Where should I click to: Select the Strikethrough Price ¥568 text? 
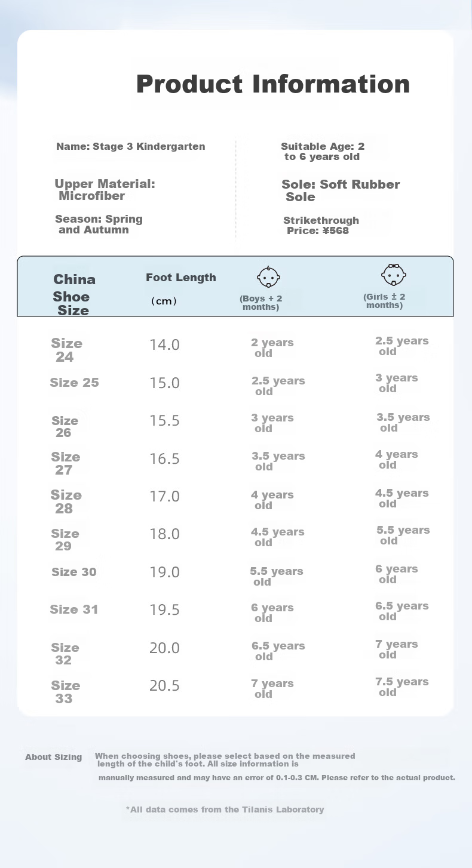pos(321,226)
